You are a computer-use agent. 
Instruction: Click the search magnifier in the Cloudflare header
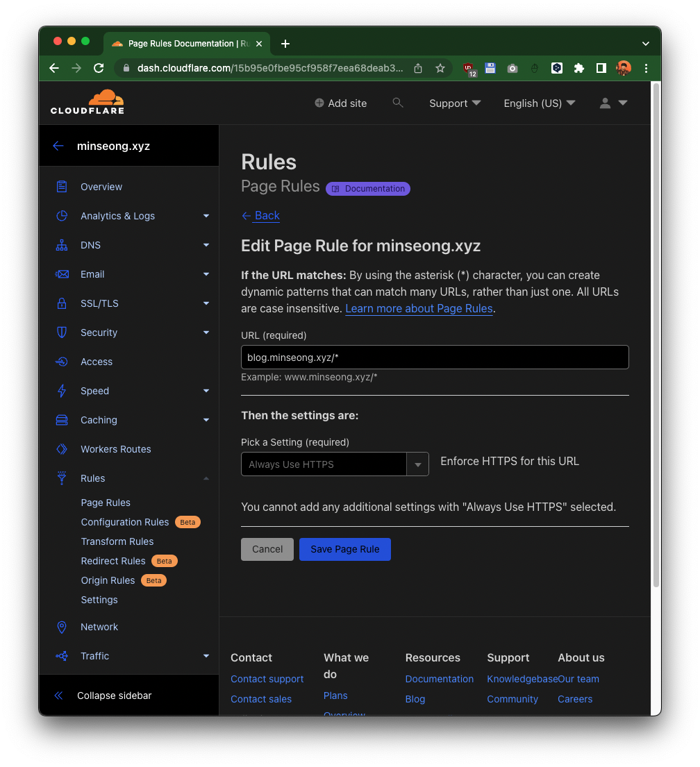[x=398, y=103]
